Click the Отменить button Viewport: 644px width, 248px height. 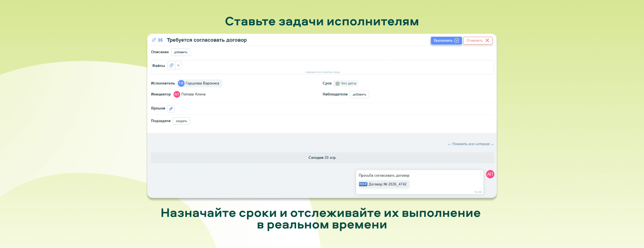tap(478, 40)
